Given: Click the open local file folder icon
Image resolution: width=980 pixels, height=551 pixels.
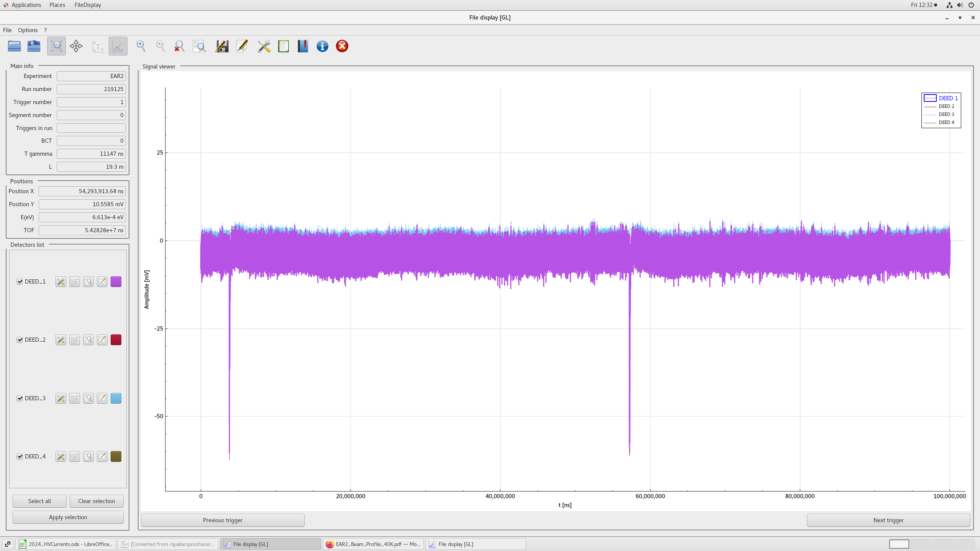Looking at the screenshot, I should [14, 46].
